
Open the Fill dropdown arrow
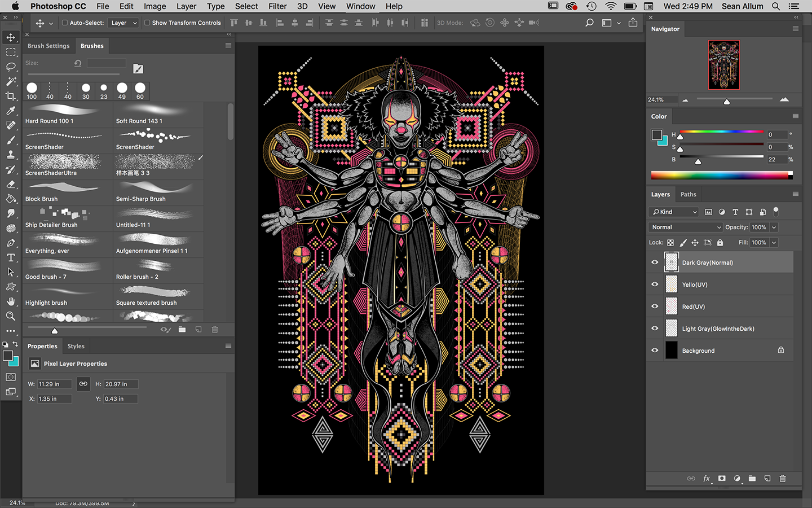[x=774, y=243]
